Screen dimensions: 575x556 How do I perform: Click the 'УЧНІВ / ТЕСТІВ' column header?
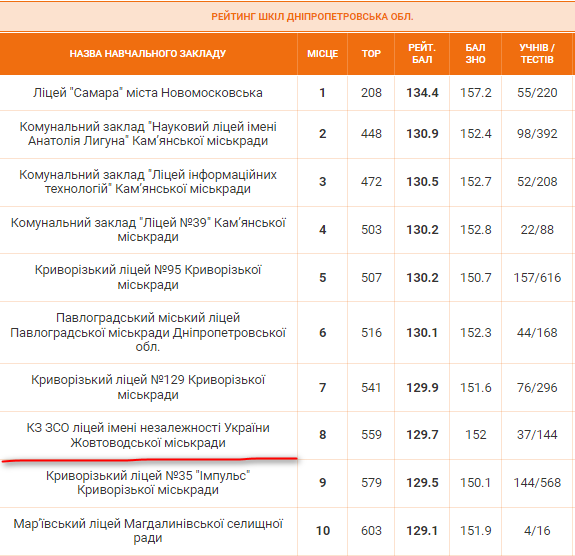coord(537,54)
